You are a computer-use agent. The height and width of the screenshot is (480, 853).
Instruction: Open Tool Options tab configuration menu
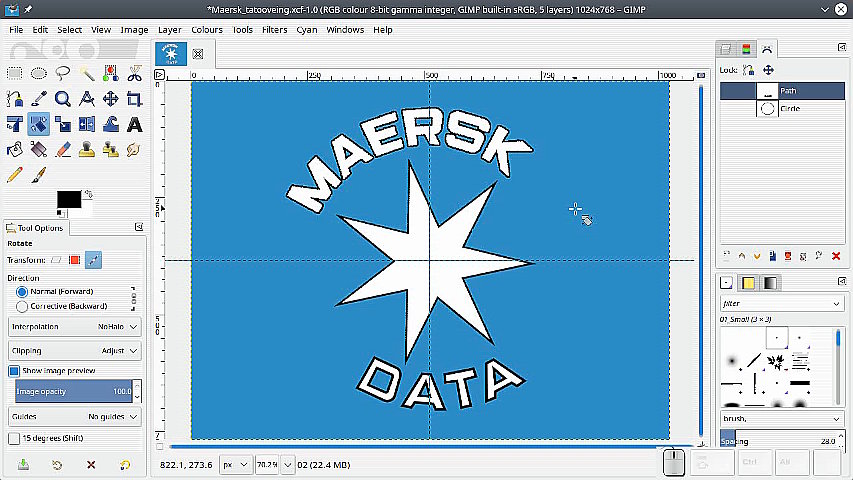[x=139, y=227]
